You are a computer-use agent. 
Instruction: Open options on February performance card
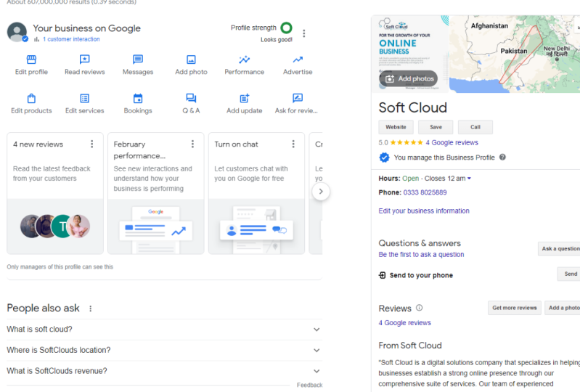(192, 144)
